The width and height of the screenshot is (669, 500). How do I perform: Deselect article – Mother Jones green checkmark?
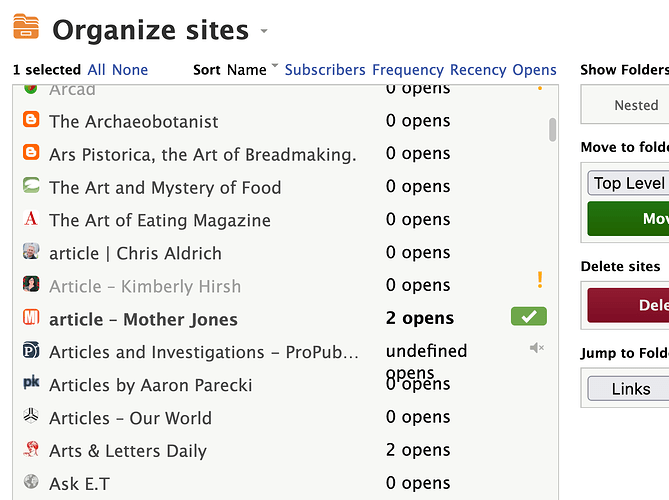[x=529, y=316]
